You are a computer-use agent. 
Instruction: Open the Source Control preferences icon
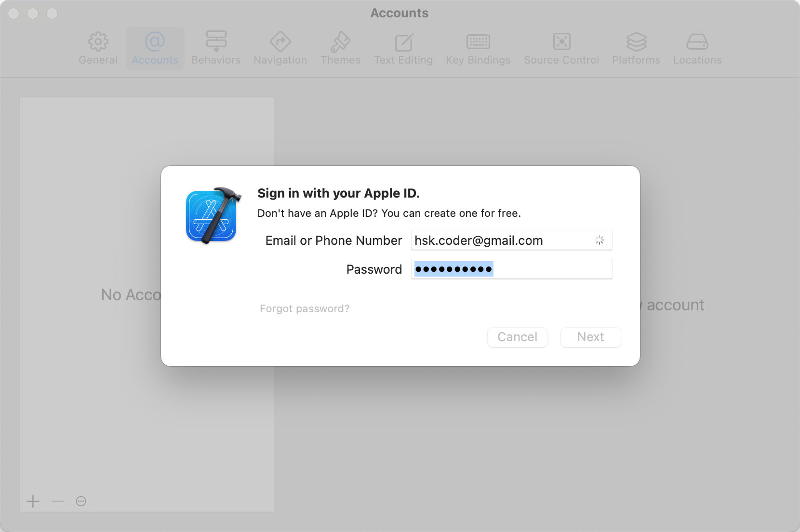pos(562,42)
